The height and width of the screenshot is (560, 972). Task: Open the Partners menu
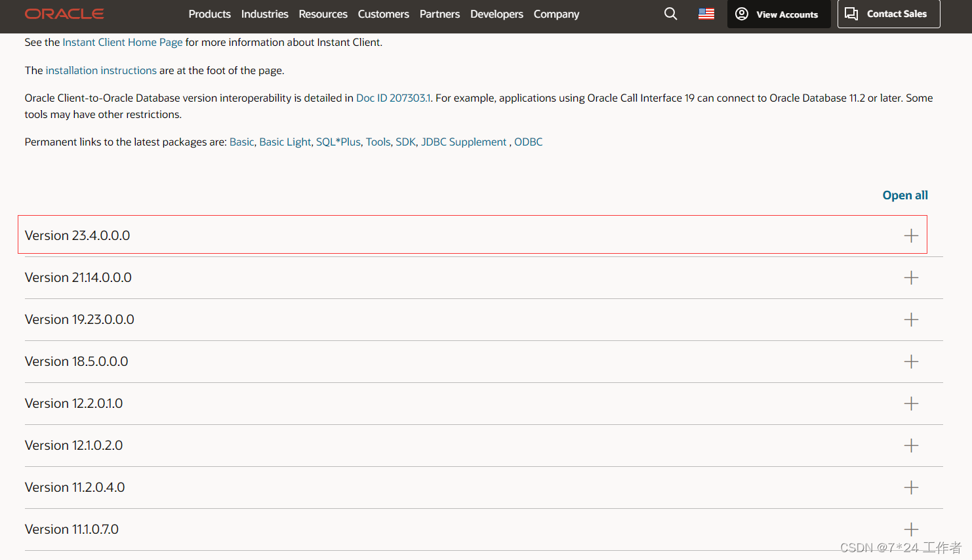coord(440,14)
